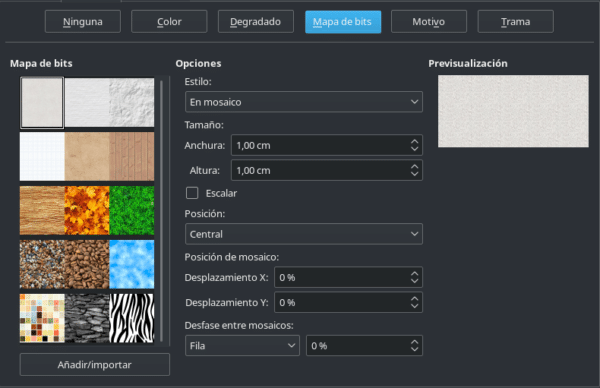Open the Fila offset dropdown
600x388 pixels.
point(242,346)
